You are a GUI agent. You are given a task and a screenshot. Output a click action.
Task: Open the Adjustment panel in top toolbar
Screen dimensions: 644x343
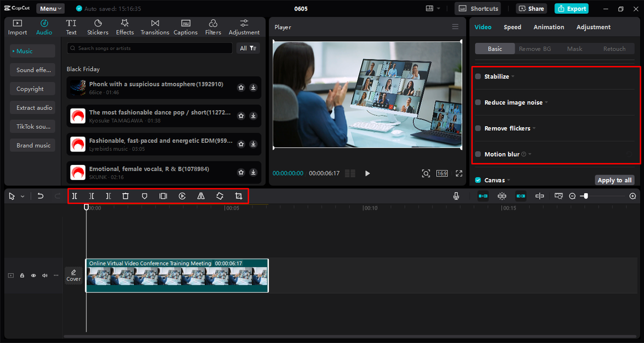pyautogui.click(x=244, y=27)
